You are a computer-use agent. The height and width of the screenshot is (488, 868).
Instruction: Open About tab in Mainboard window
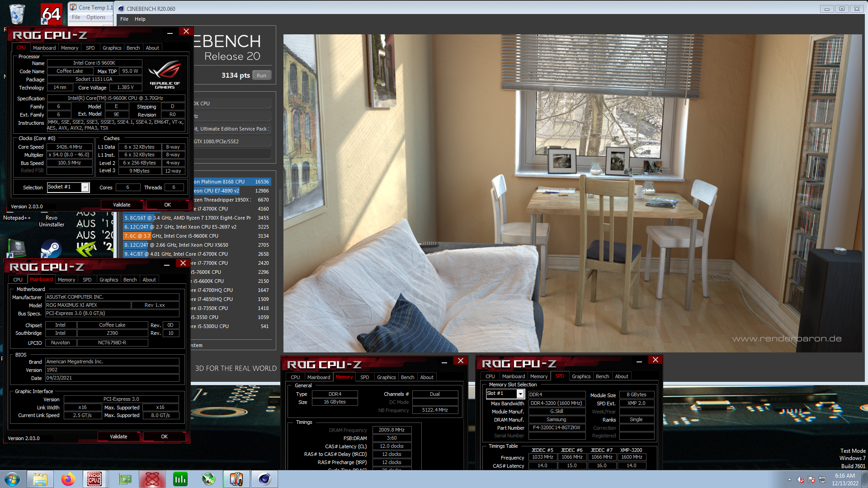[x=149, y=280]
